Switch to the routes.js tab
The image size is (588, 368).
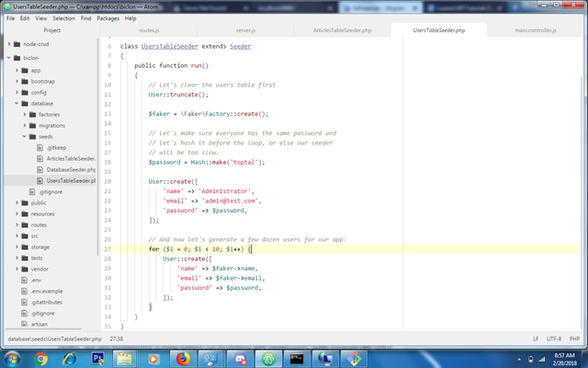[149, 30]
